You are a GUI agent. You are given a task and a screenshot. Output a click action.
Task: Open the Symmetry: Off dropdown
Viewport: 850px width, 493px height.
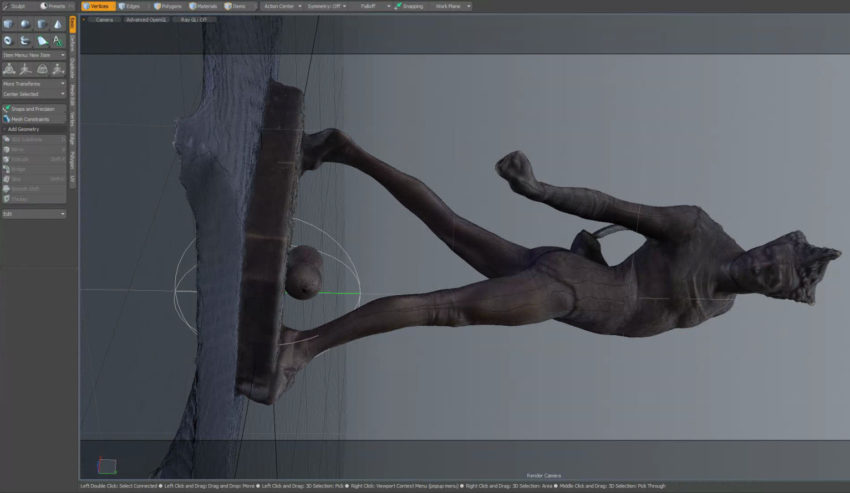[328, 6]
